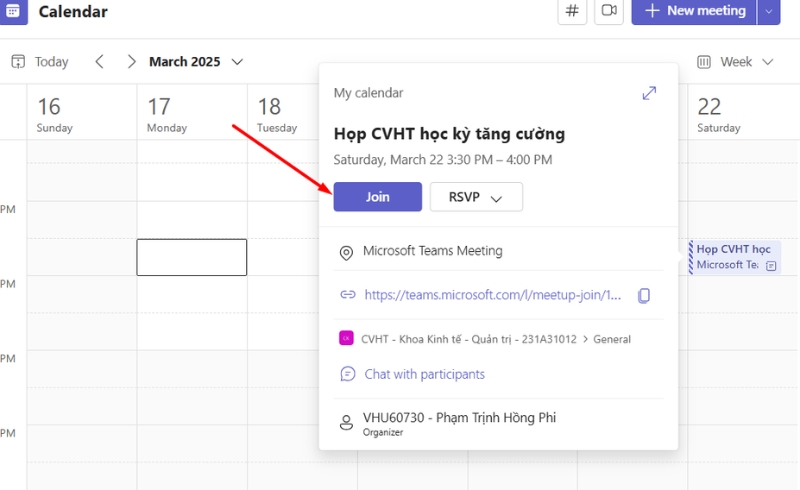This screenshot has width=800, height=490.
Task: Click the link chain icon
Action: tap(347, 294)
